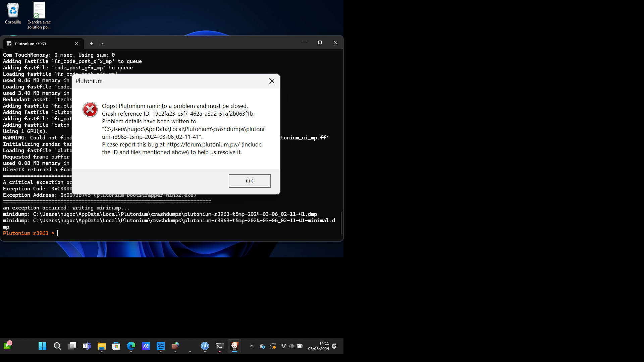Open a new terminal tab

point(91,44)
